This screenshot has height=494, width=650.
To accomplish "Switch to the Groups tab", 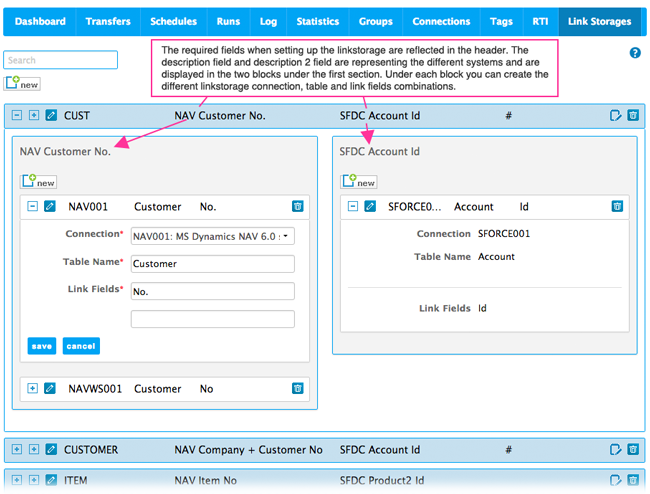I will (376, 22).
